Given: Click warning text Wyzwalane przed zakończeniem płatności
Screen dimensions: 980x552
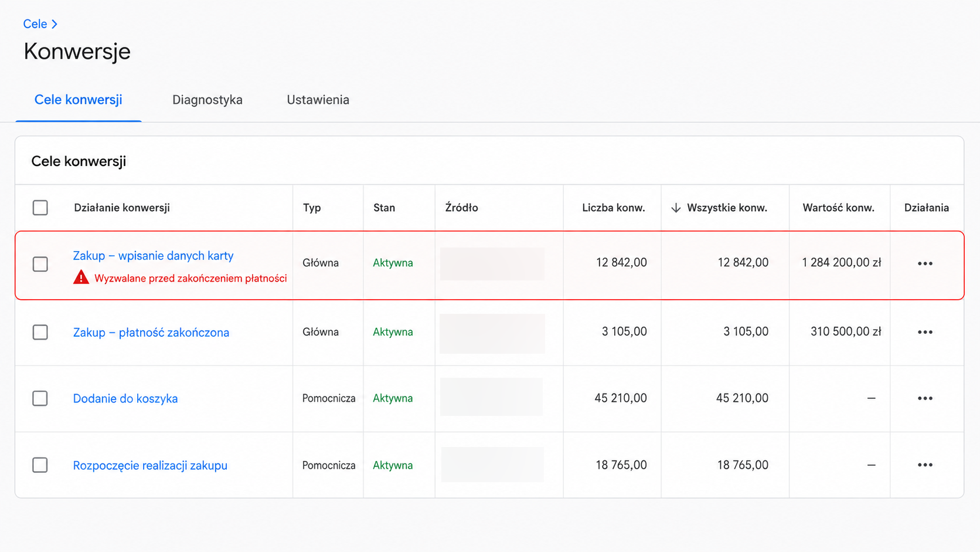Looking at the screenshot, I should (190, 279).
